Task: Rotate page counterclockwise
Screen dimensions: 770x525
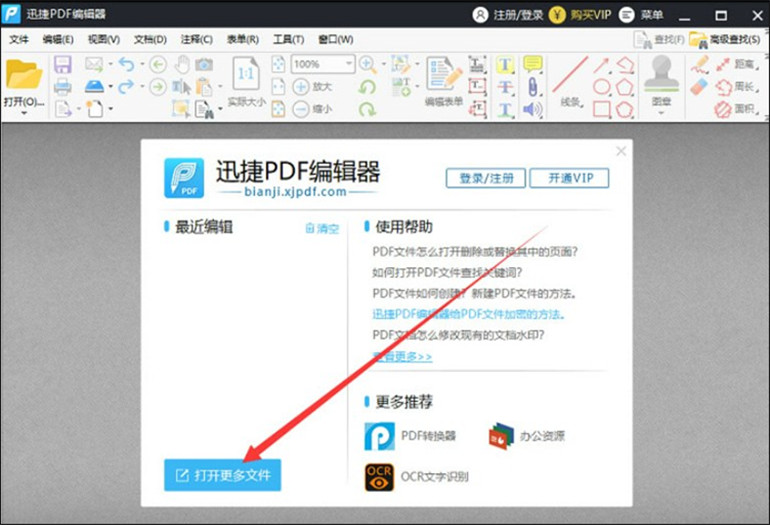Action: [x=367, y=87]
